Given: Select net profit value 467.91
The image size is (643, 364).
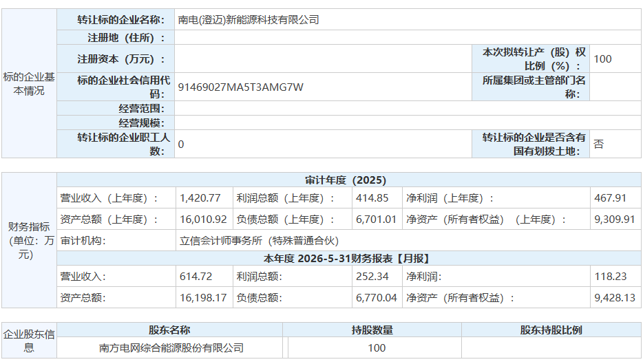Looking at the screenshot, I should click(x=610, y=198).
